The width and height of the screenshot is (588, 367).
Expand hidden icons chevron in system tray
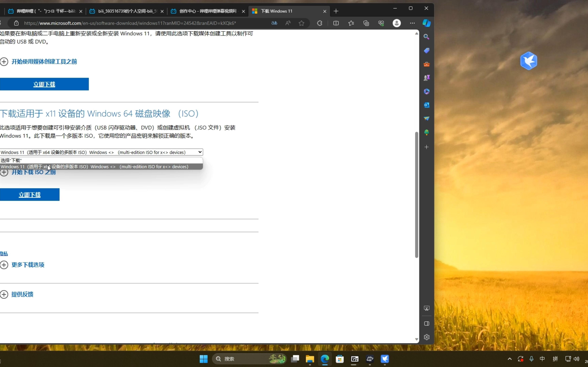pos(510,359)
